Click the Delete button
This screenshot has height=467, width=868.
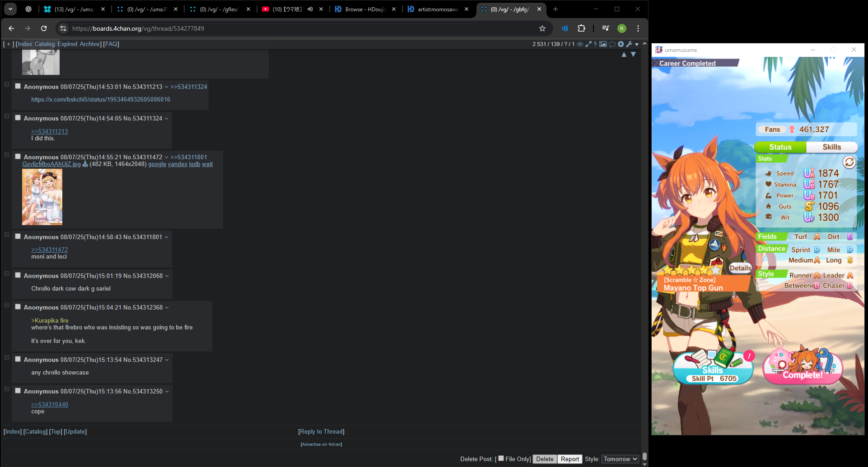[545, 459]
